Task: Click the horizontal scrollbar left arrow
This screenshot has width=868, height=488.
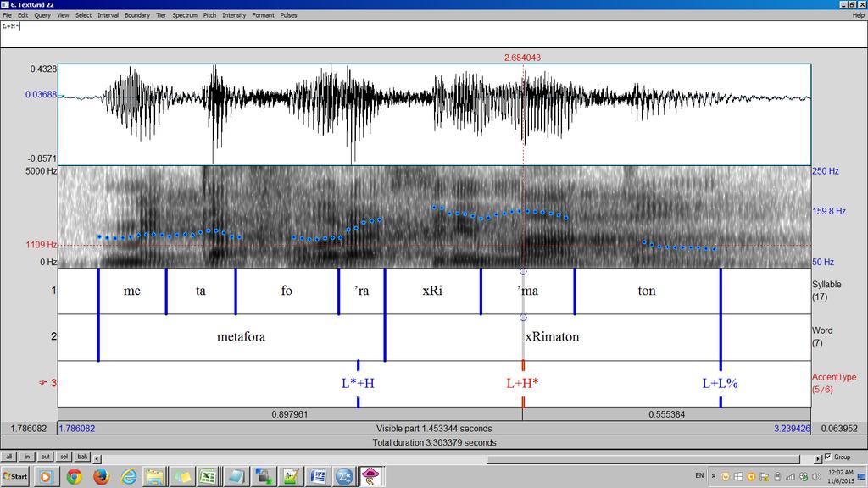Action: point(97,458)
